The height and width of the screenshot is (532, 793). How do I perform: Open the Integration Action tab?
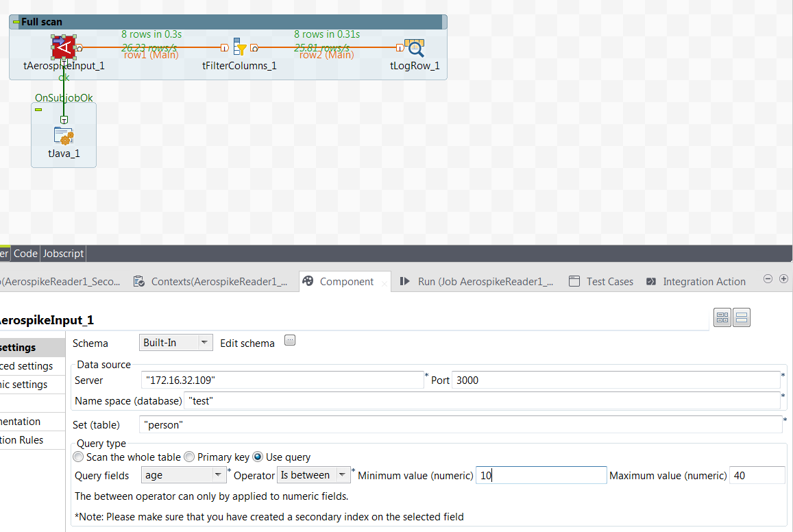696,282
